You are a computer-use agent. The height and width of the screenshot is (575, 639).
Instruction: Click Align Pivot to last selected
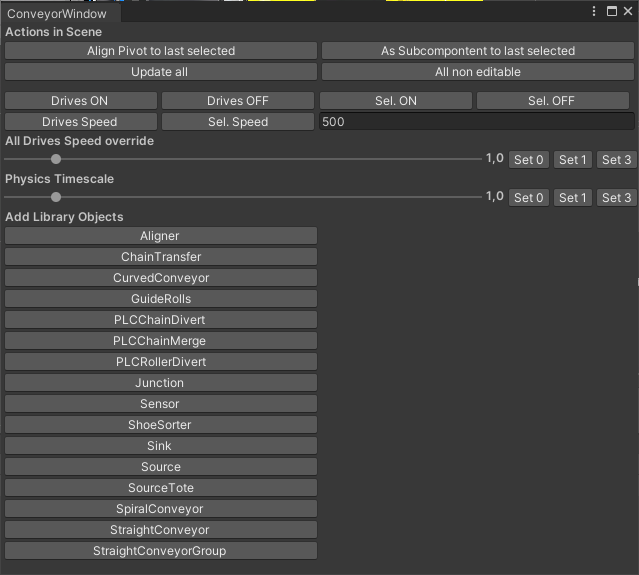coord(161,51)
